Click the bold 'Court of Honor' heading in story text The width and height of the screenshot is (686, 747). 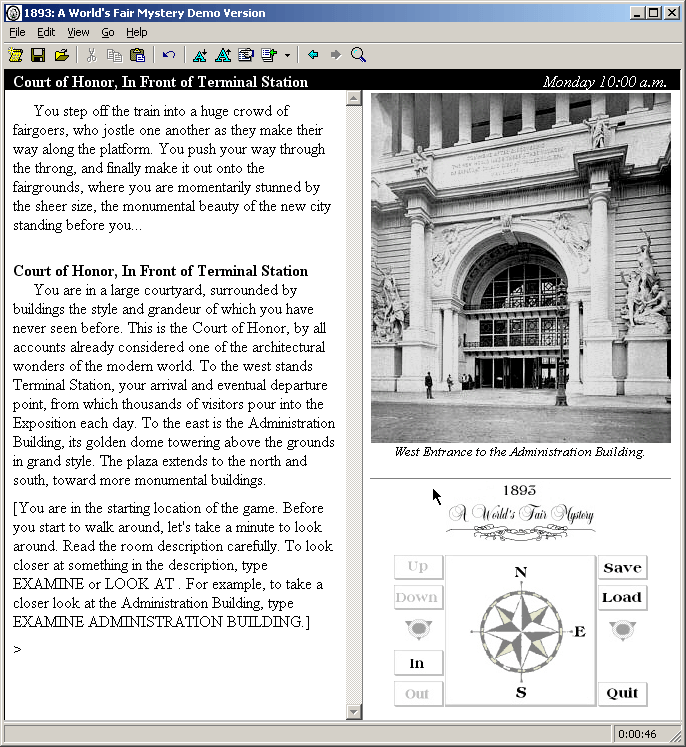point(160,271)
